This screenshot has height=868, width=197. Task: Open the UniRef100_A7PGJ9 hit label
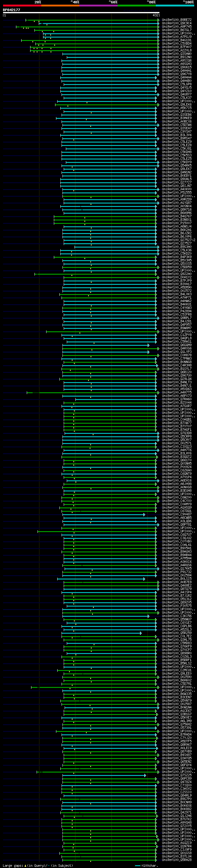click(176, 37)
